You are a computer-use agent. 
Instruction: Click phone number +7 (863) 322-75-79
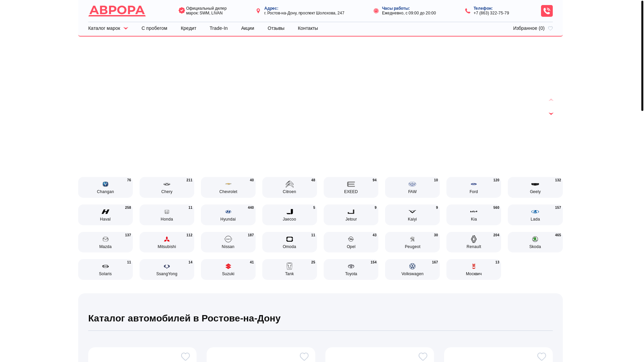point(491,13)
